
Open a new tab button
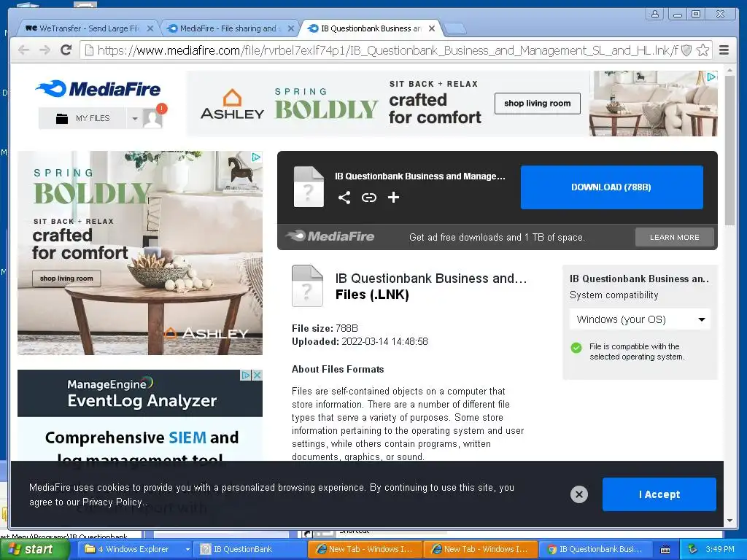(455, 29)
